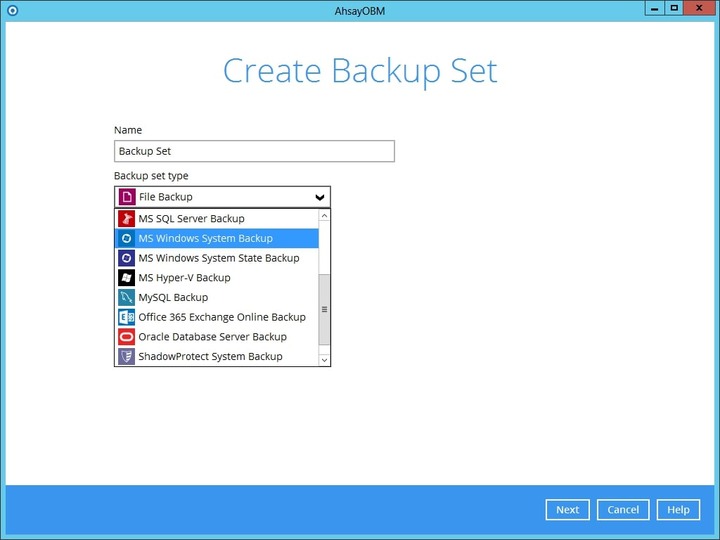Click the ShadowProtect System Backup icon
The height and width of the screenshot is (540, 720).
point(126,356)
